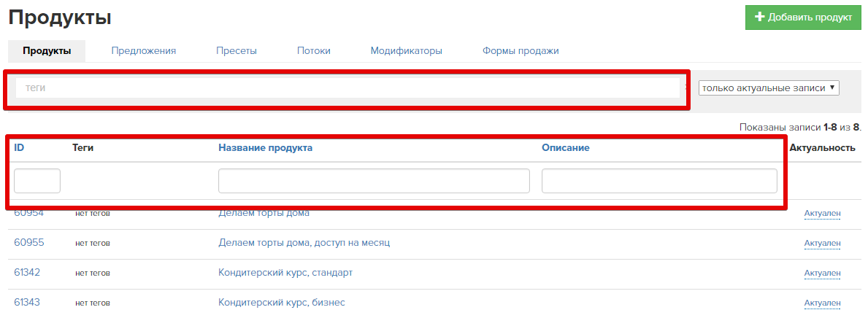Image resolution: width=868 pixels, height=318 pixels.
Task: Toggle Актуален status for product 61343
Action: coord(822,303)
